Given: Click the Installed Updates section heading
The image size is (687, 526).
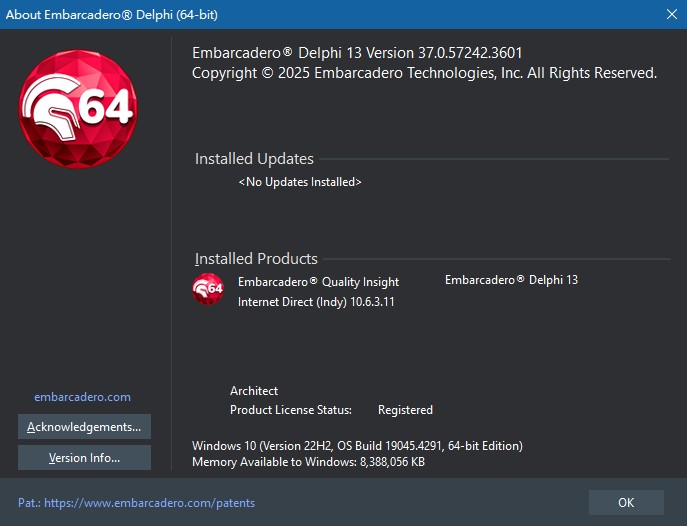Looking at the screenshot, I should (254, 159).
